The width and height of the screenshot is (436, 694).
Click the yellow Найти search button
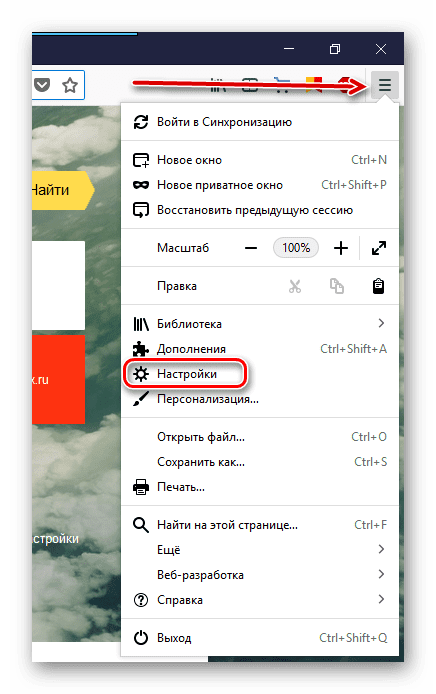[62, 190]
